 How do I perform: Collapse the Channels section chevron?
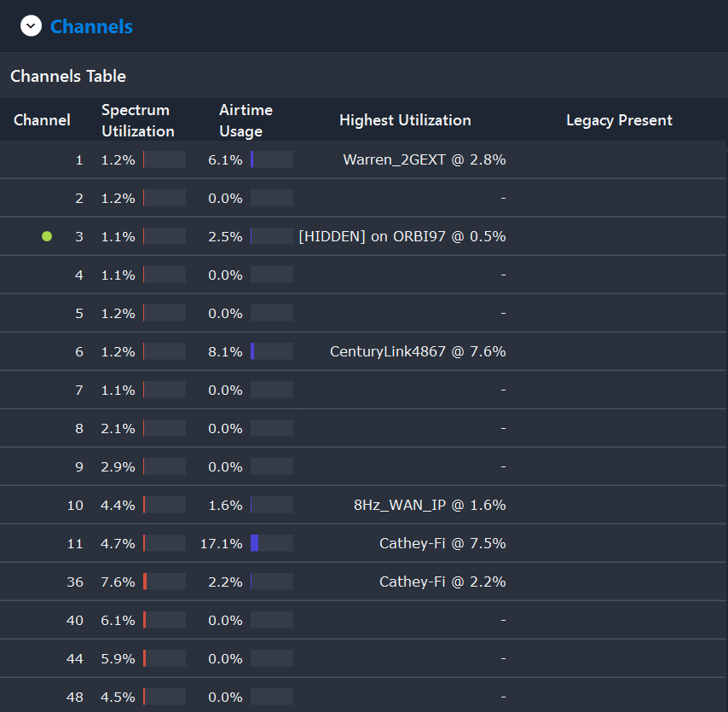pyautogui.click(x=31, y=26)
